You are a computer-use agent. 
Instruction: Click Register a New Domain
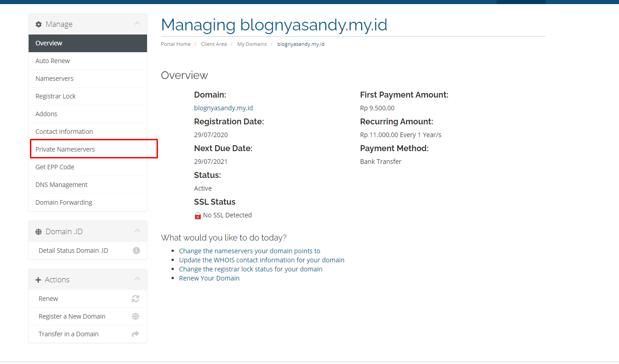88,316
